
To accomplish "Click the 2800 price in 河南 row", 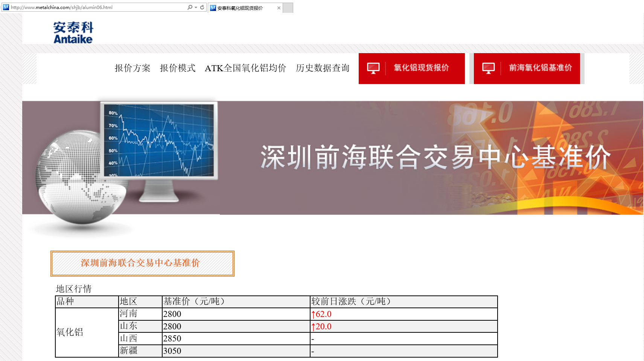I will click(x=172, y=314).
